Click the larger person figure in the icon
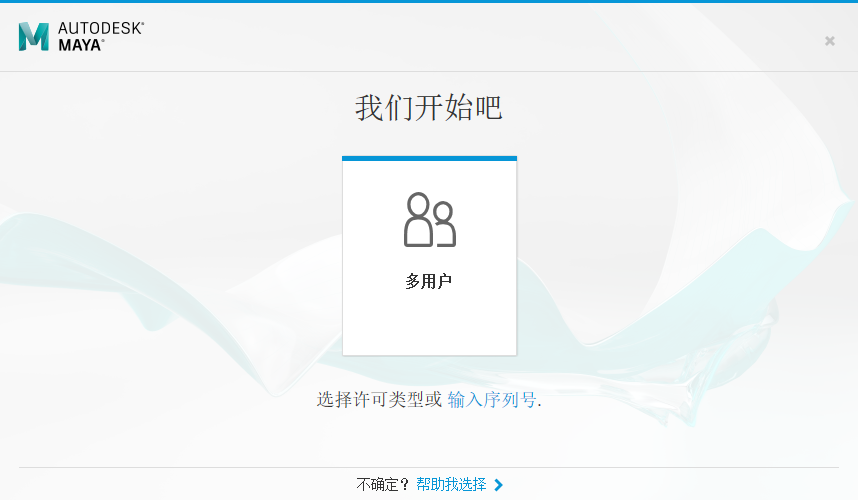Viewport: 858px width, 500px height. (x=418, y=220)
